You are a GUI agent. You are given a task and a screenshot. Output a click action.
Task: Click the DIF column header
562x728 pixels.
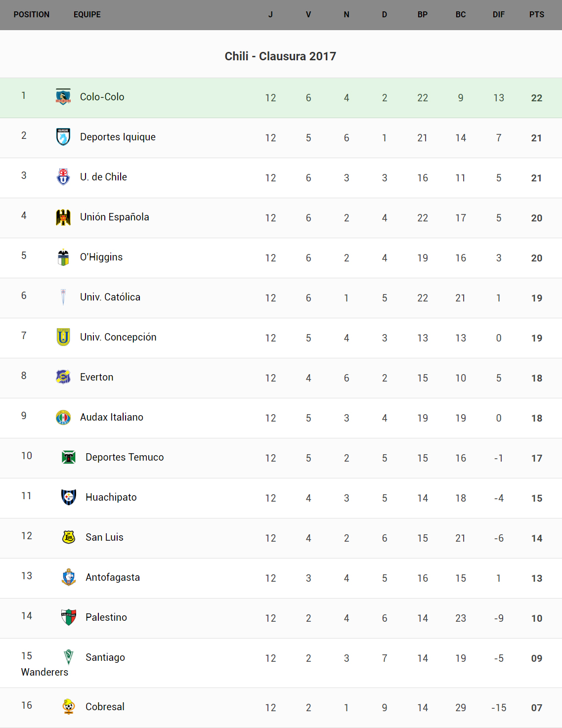pyautogui.click(x=498, y=15)
